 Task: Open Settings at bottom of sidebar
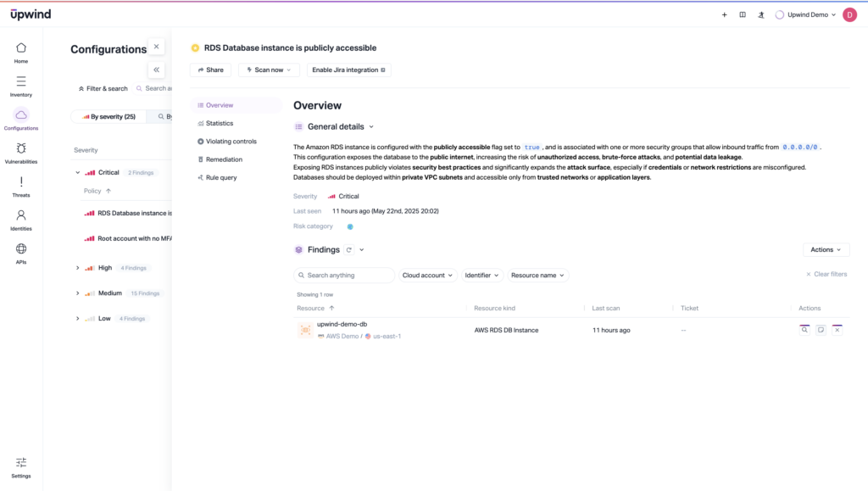tap(21, 468)
